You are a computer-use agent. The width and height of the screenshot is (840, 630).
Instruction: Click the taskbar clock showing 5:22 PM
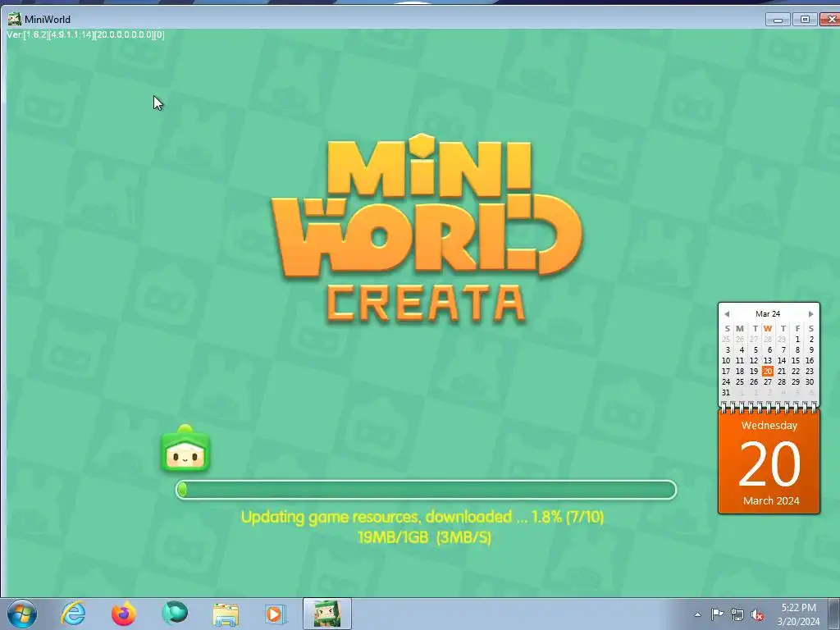tap(799, 614)
